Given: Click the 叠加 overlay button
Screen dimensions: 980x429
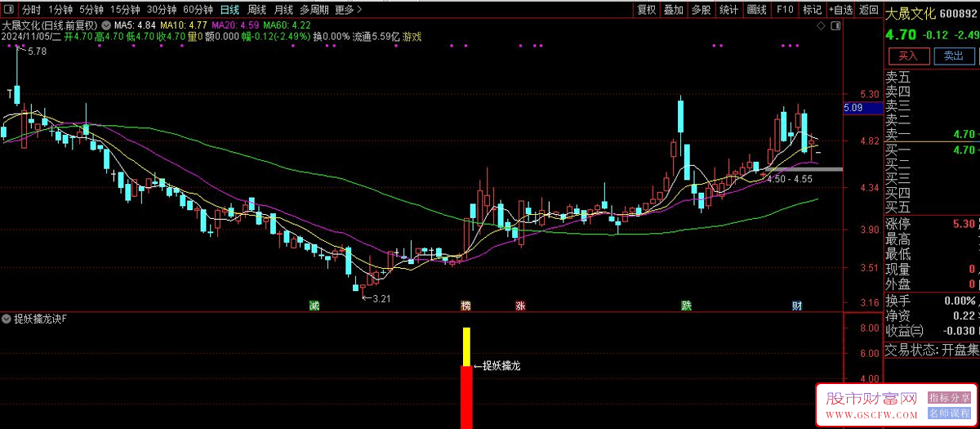Looking at the screenshot, I should click(674, 10).
